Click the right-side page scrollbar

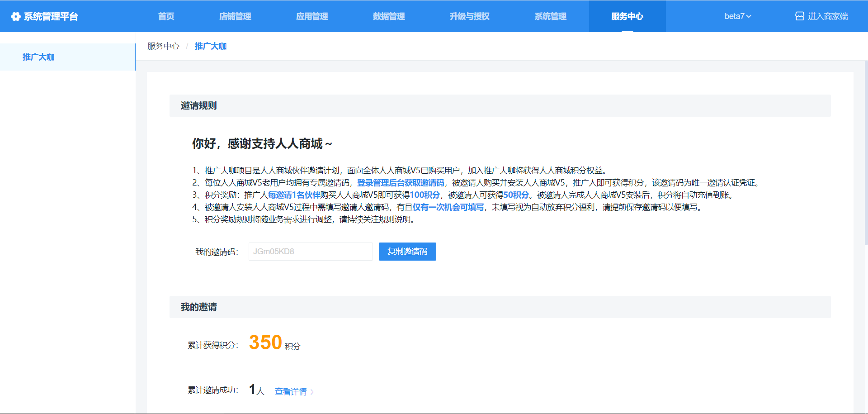click(x=866, y=154)
